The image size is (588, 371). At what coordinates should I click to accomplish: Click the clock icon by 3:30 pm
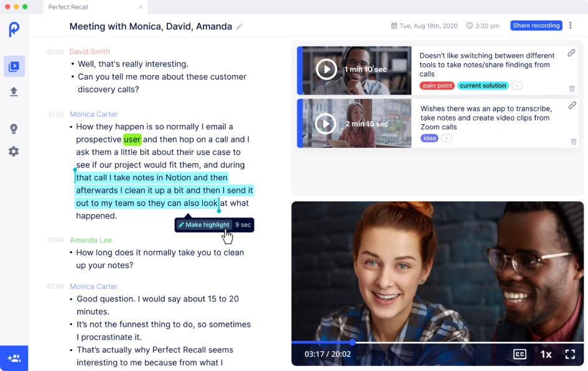click(x=470, y=26)
